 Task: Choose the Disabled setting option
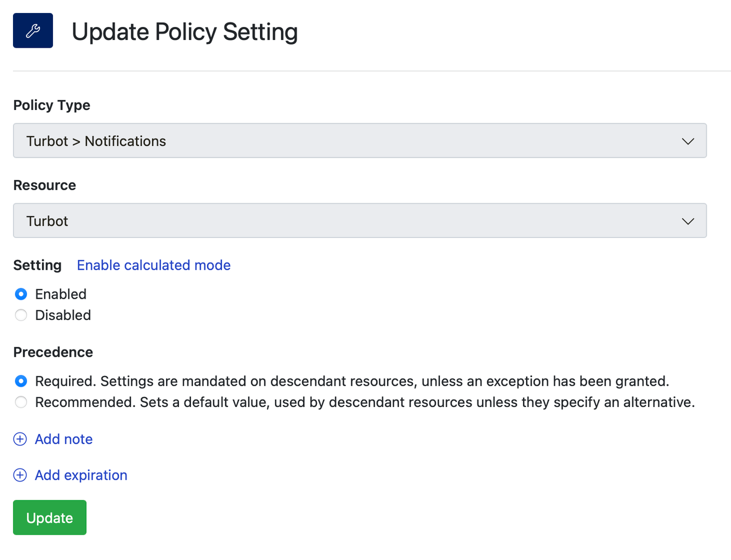point(21,315)
